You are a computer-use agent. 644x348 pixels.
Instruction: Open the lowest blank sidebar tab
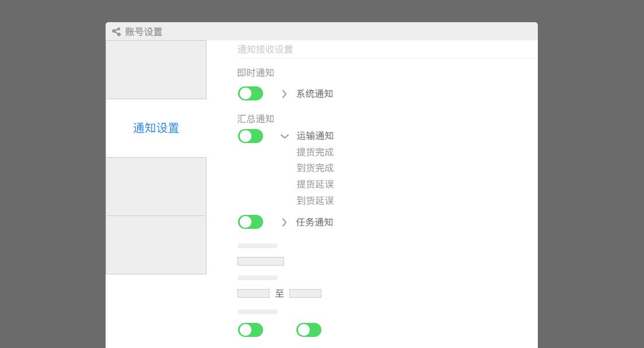click(156, 245)
